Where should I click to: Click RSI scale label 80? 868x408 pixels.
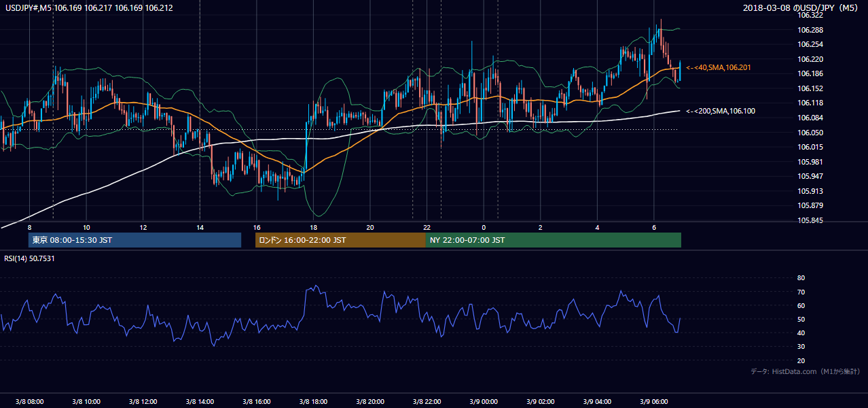pos(801,278)
